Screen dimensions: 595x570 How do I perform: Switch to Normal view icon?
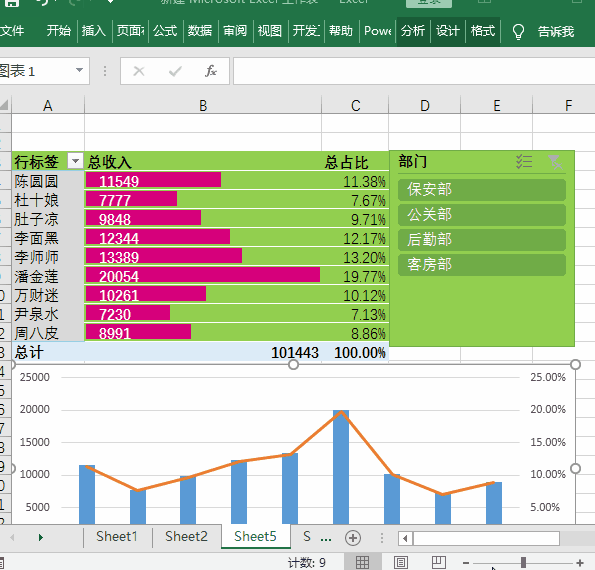click(x=362, y=562)
